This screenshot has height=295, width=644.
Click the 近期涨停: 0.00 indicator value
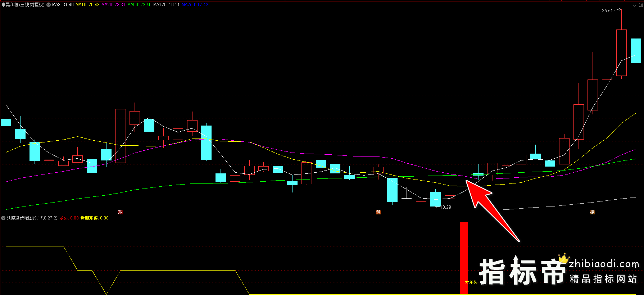(x=94, y=218)
